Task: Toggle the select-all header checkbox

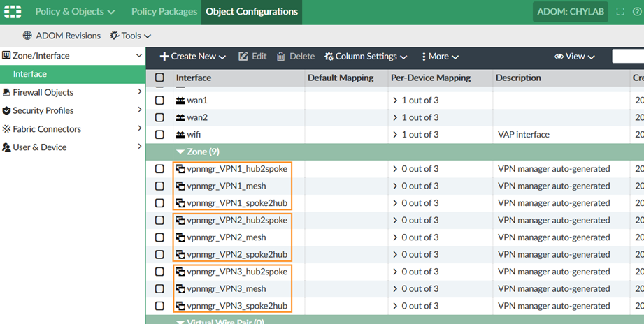Action: [x=159, y=77]
